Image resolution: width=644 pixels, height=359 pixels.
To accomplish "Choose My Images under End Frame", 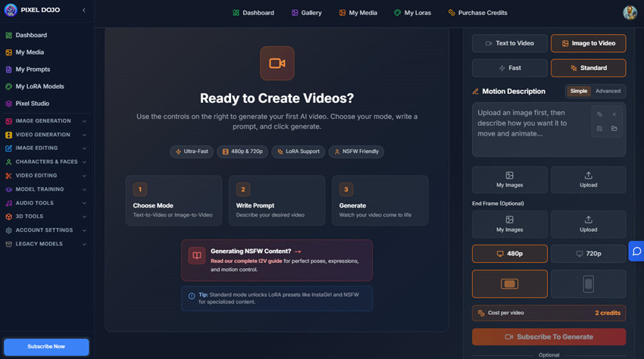I will pyautogui.click(x=509, y=224).
